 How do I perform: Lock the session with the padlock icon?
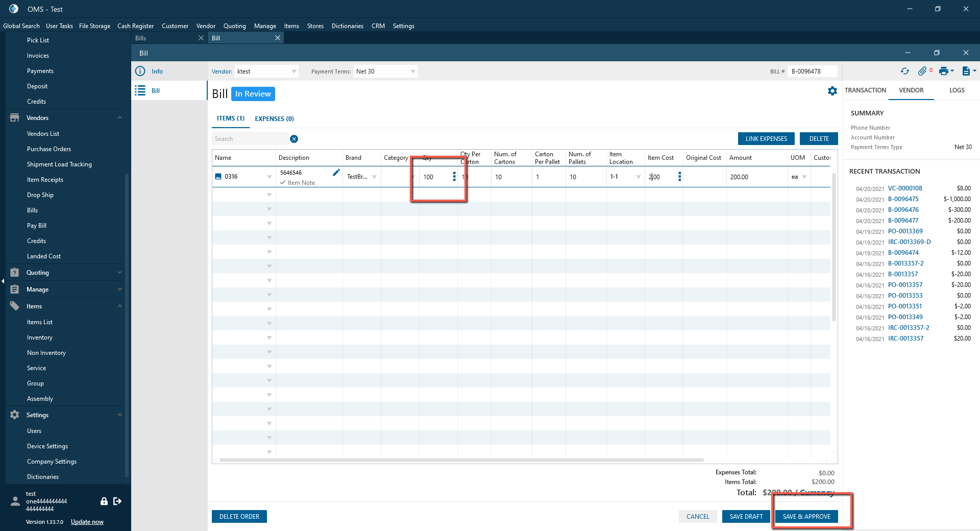pyautogui.click(x=104, y=501)
